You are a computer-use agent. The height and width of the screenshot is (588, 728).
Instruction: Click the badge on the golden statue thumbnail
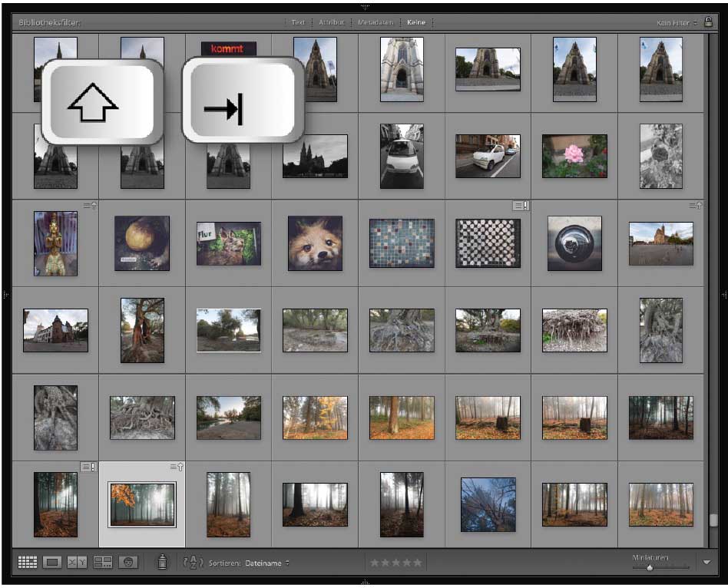coord(90,206)
